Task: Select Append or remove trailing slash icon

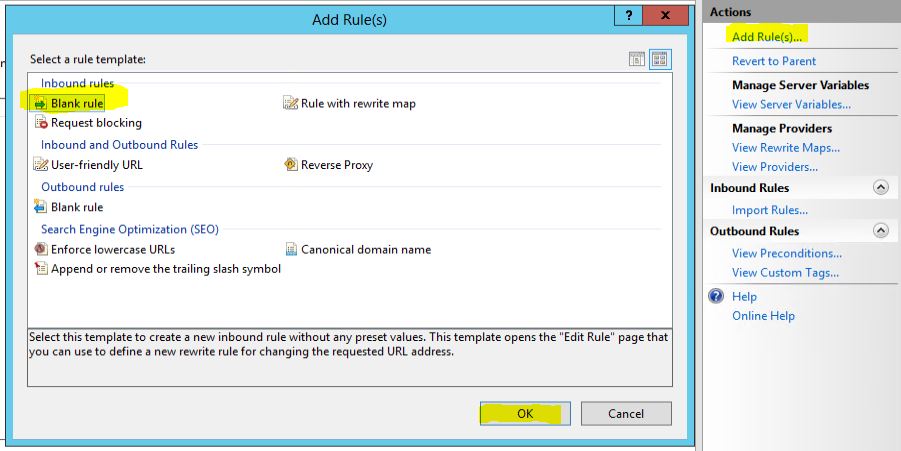Action: [41, 268]
